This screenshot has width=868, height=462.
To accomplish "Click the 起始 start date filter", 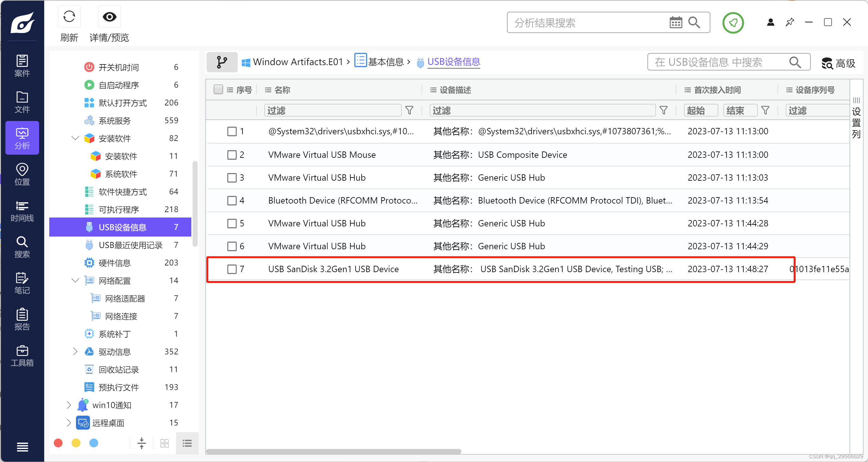I will click(x=701, y=110).
